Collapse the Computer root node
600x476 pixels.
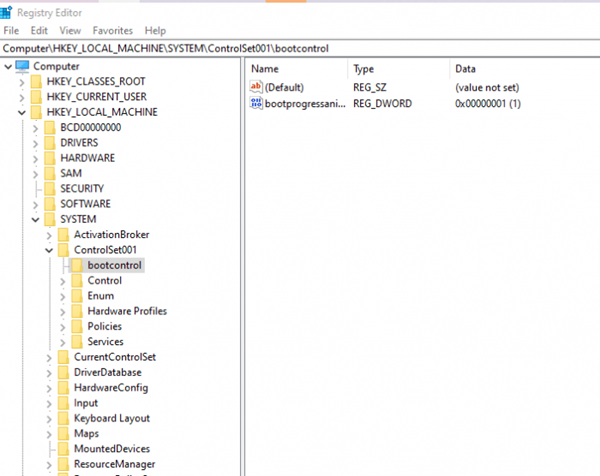click(x=8, y=67)
